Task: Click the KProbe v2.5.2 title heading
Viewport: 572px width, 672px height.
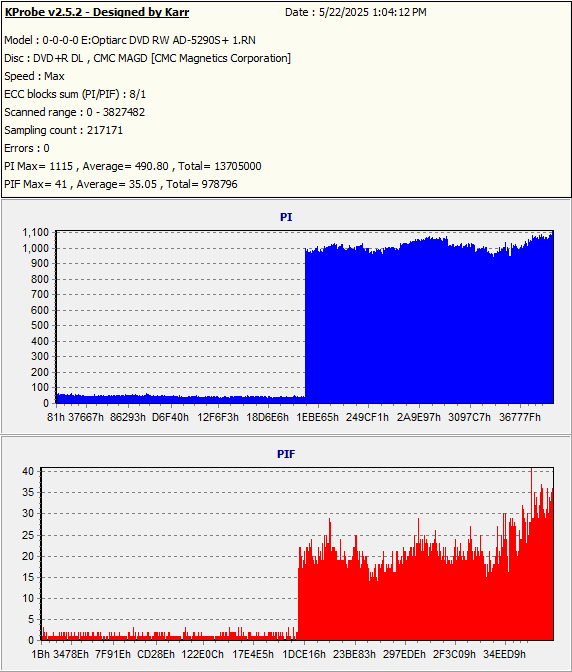Action: click(x=96, y=12)
